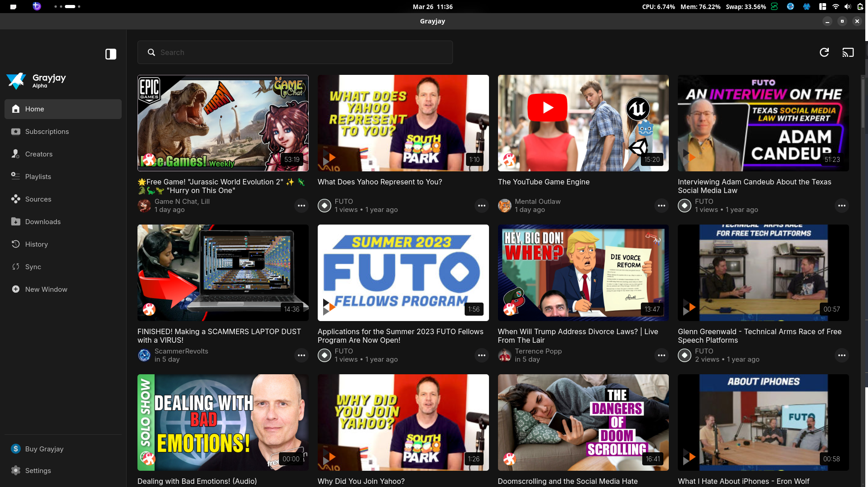This screenshot has width=868, height=487.
Task: Open the ScammerRevolts channel name link
Action: click(x=181, y=351)
